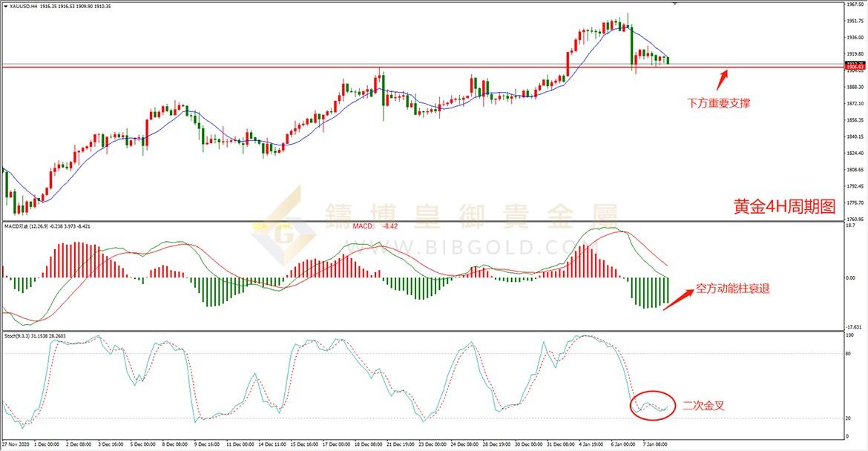868x451 pixels.
Task: Click the 空方动能柱衰退 annotation label
Action: pyautogui.click(x=733, y=289)
